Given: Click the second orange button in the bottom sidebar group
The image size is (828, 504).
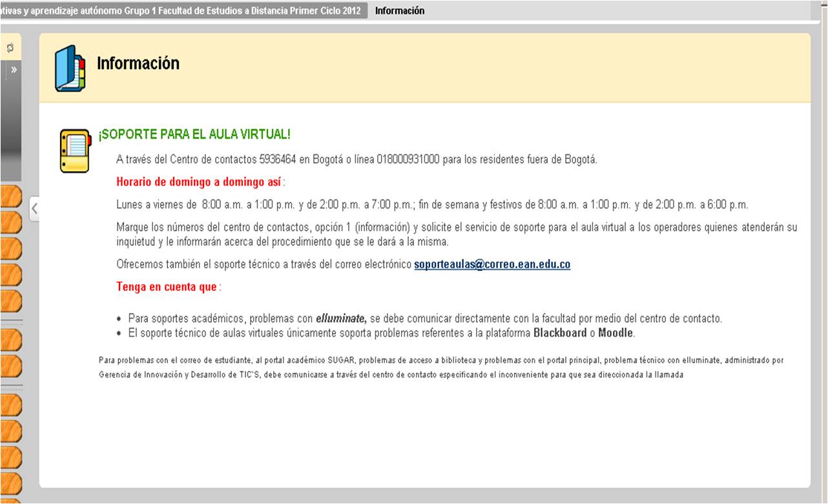Looking at the screenshot, I should (10, 431).
